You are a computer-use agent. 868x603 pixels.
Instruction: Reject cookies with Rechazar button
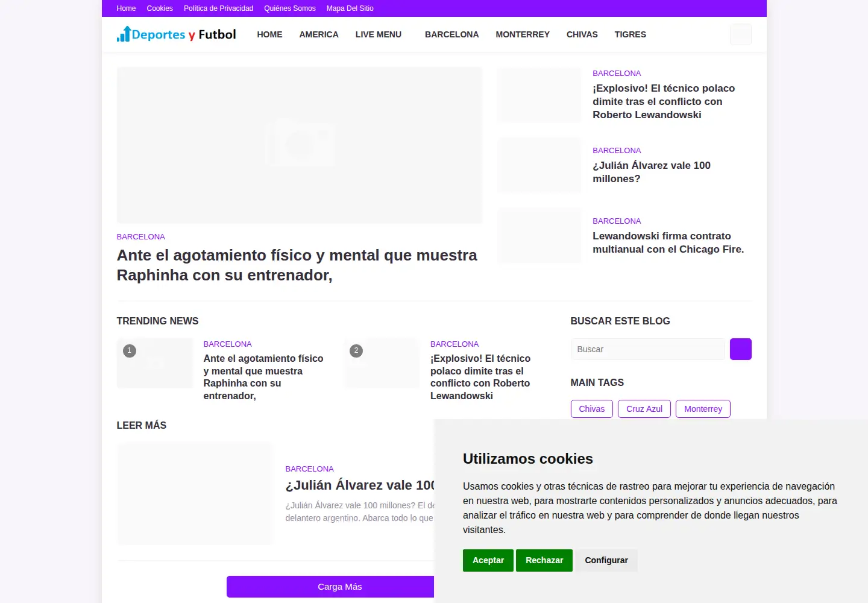coord(544,560)
